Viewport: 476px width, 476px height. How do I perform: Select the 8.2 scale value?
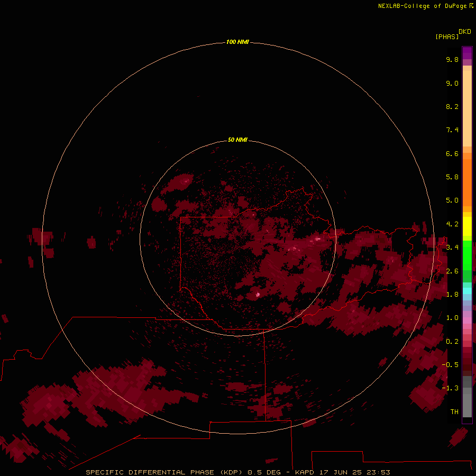[452, 106]
